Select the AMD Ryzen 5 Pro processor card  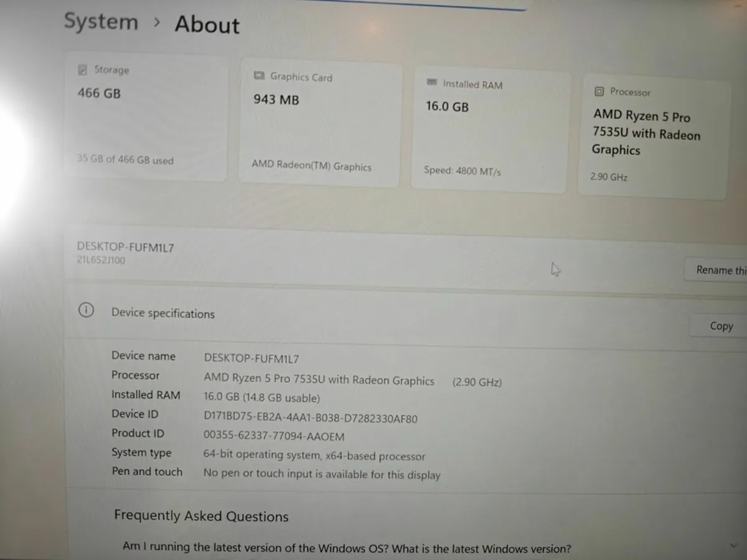click(652, 137)
